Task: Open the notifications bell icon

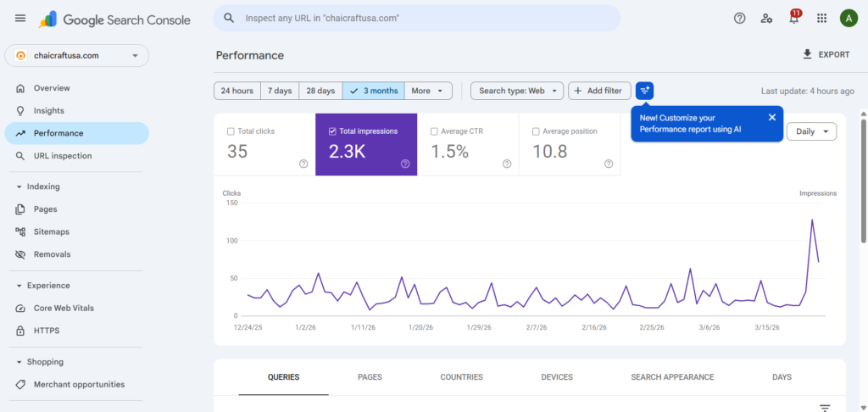Action: pos(793,19)
